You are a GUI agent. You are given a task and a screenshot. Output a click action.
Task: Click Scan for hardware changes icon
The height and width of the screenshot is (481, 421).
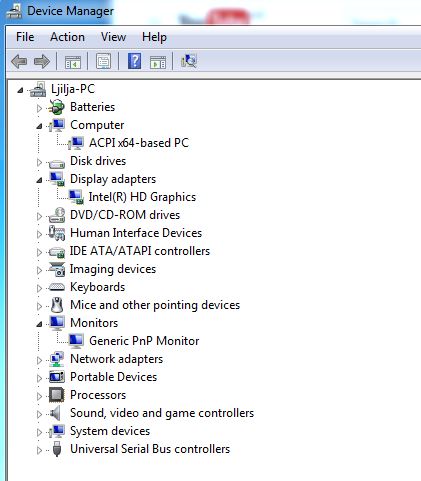pyautogui.click(x=189, y=61)
